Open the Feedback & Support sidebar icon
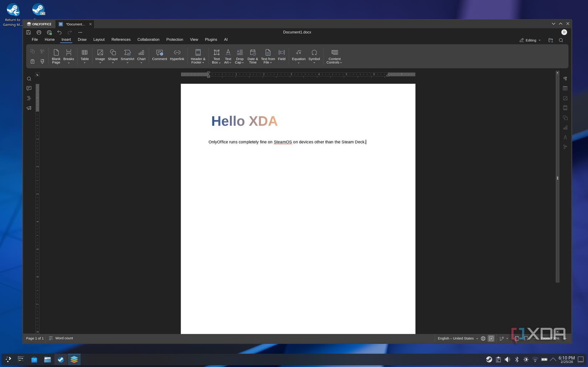Image resolution: width=588 pixels, height=367 pixels. tap(29, 108)
